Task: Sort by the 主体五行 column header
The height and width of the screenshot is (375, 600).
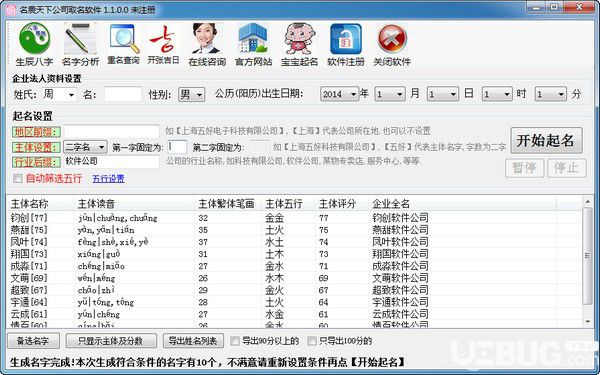Action: click(x=288, y=204)
